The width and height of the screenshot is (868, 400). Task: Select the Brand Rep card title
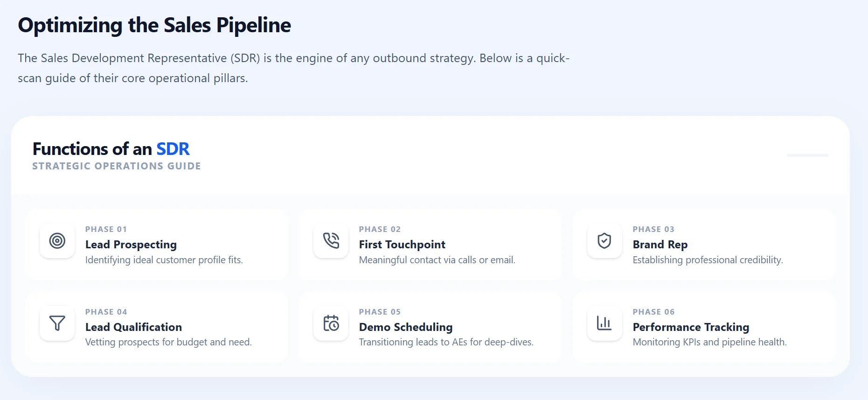click(660, 245)
